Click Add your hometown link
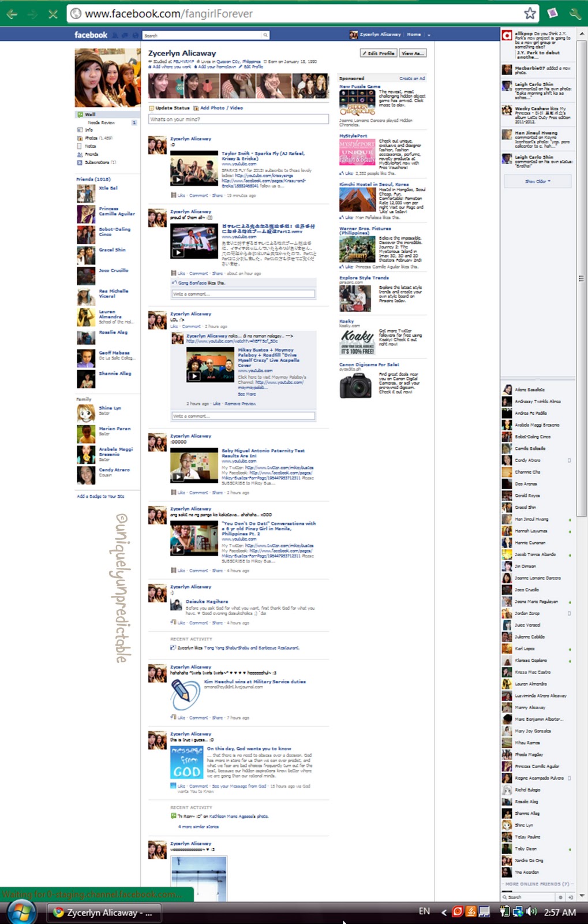The width and height of the screenshot is (588, 924). [x=217, y=66]
